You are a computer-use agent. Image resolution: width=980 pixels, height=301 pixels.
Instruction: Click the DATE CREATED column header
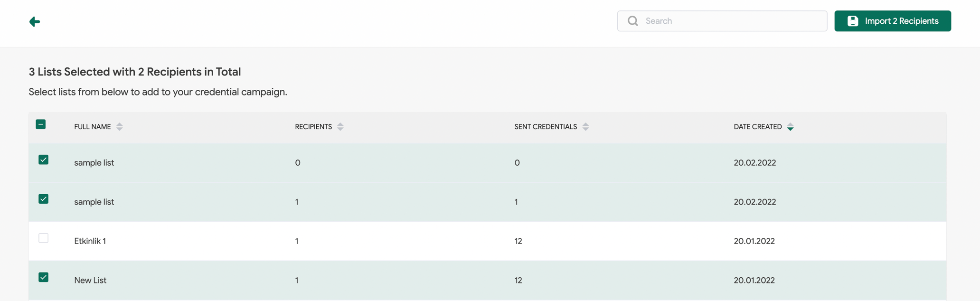tap(758, 127)
